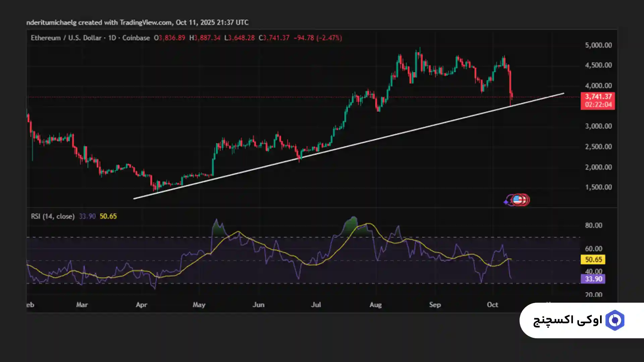Click the yellow 50.65 RSI value tag

pos(593,259)
